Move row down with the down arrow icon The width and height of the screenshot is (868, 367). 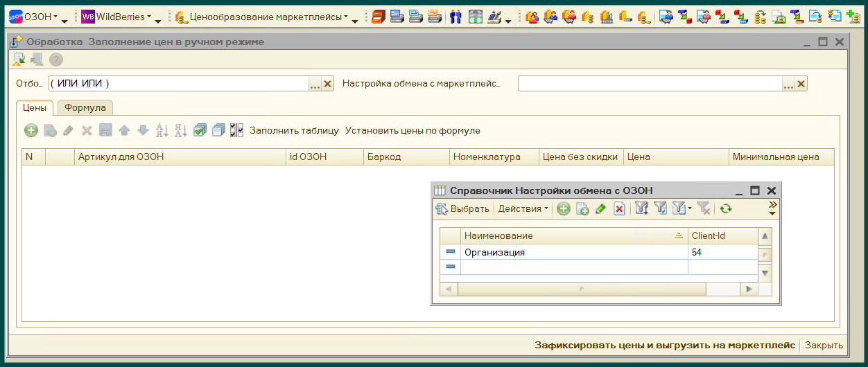(x=143, y=130)
